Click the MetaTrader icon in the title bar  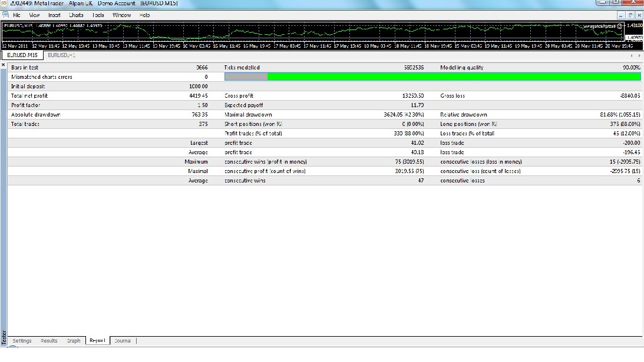[x=5, y=3]
